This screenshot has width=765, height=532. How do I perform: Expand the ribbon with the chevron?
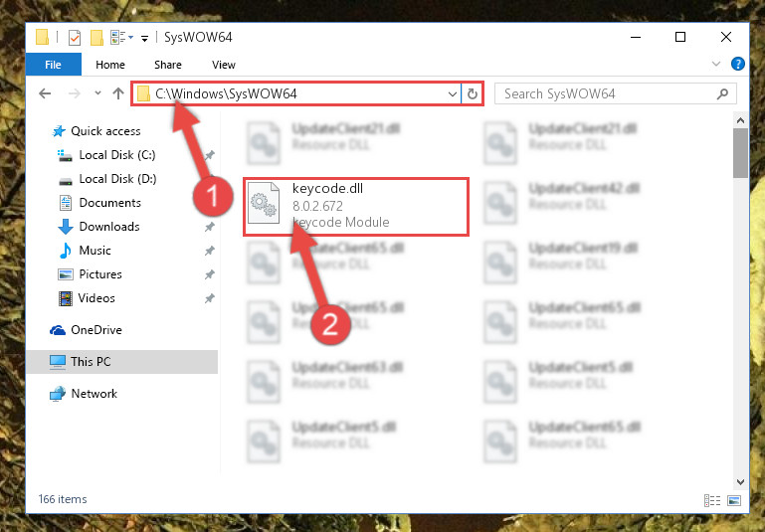click(x=715, y=64)
